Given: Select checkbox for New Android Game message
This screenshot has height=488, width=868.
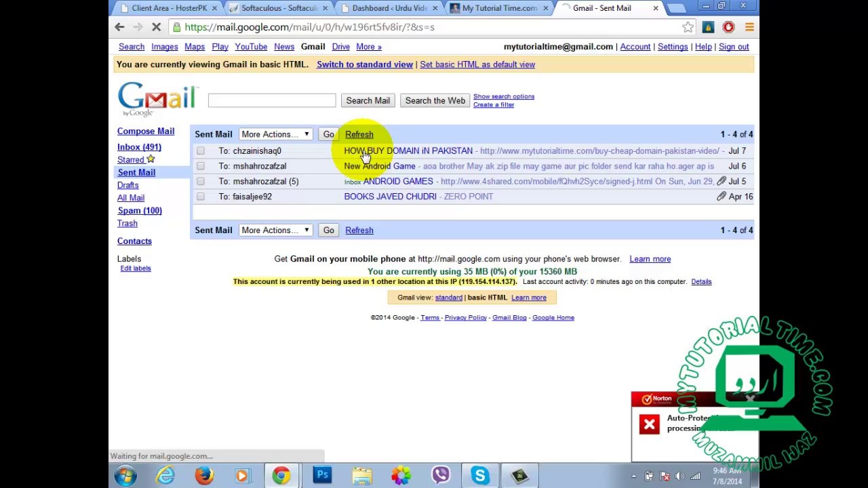Looking at the screenshot, I should (x=201, y=166).
